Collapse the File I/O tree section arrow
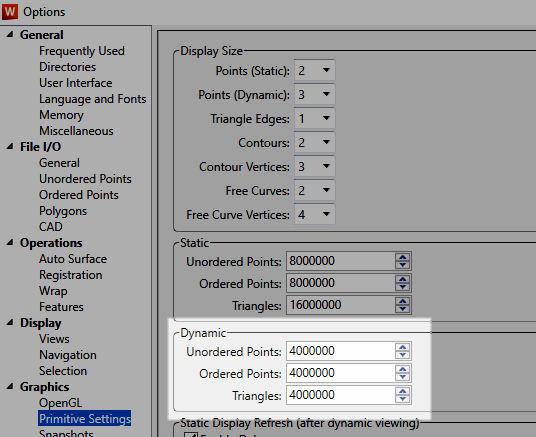Screen dimensions: 536x437 [x=10, y=146]
